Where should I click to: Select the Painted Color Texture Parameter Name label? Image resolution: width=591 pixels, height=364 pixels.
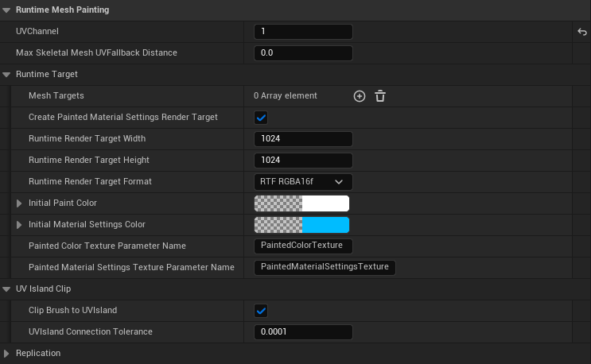click(107, 246)
